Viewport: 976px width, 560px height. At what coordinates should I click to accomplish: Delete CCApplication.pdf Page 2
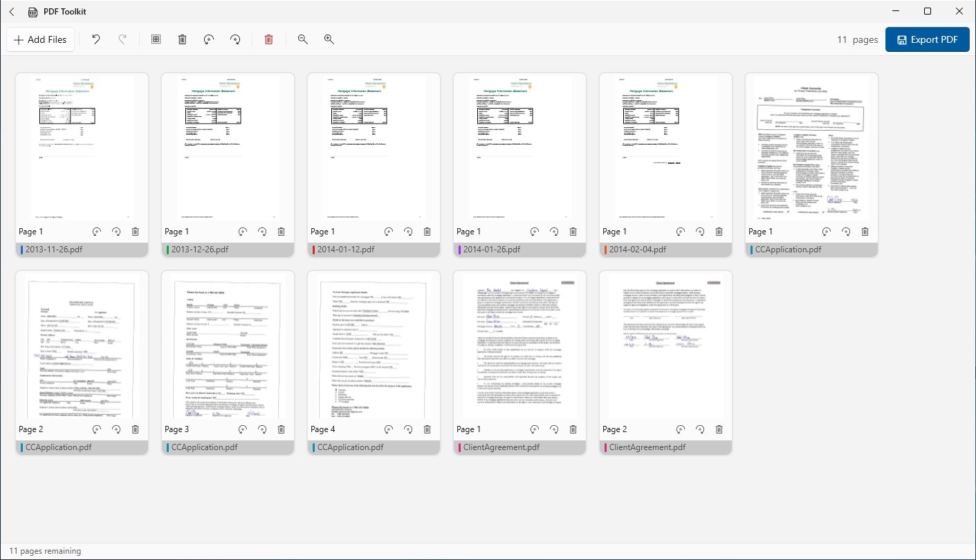136,429
